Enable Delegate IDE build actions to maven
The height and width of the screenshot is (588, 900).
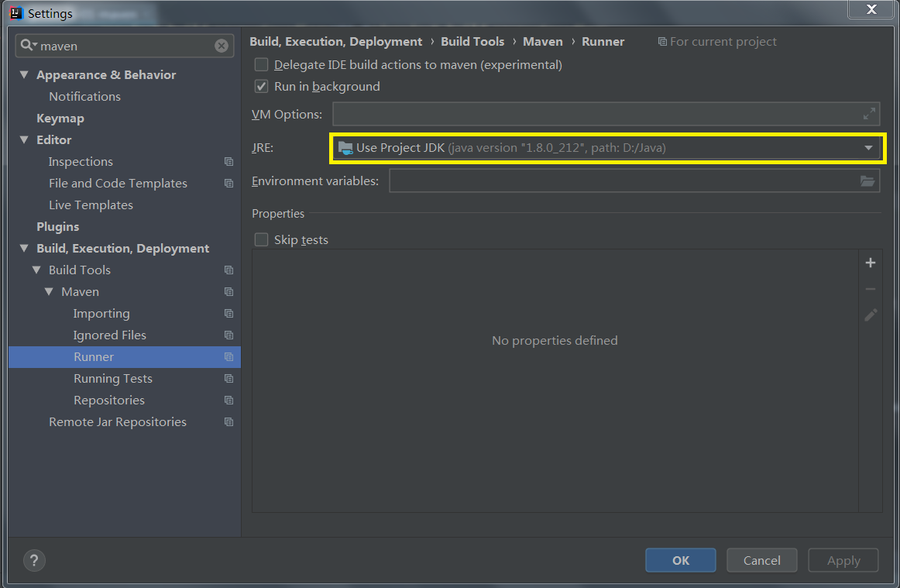(261, 65)
